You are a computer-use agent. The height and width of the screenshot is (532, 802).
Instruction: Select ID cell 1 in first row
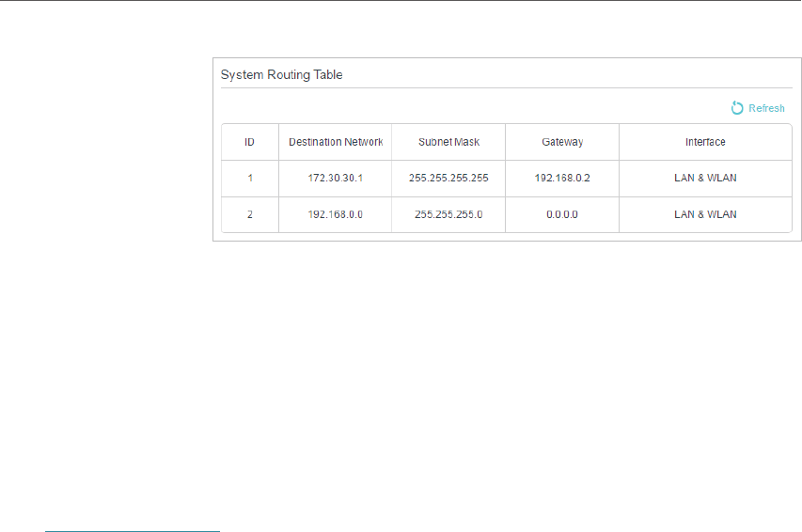point(249,179)
